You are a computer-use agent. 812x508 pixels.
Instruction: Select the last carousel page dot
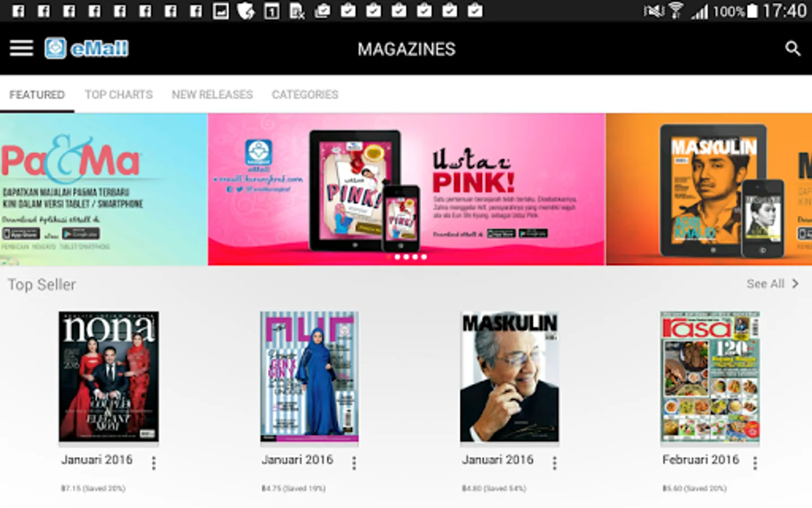pos(424,257)
